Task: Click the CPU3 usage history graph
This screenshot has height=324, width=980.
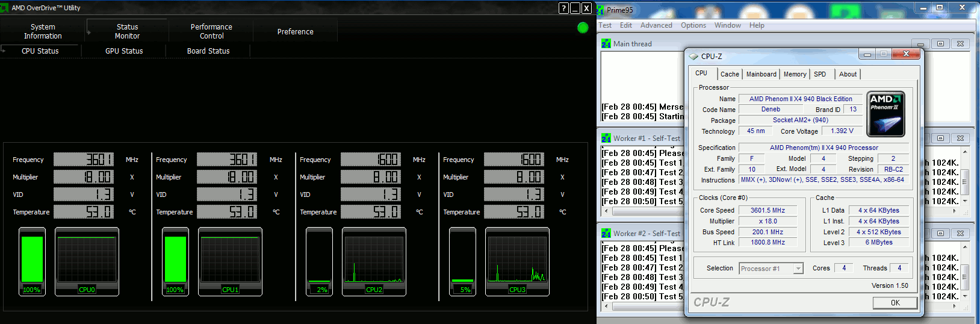Action: click(517, 261)
